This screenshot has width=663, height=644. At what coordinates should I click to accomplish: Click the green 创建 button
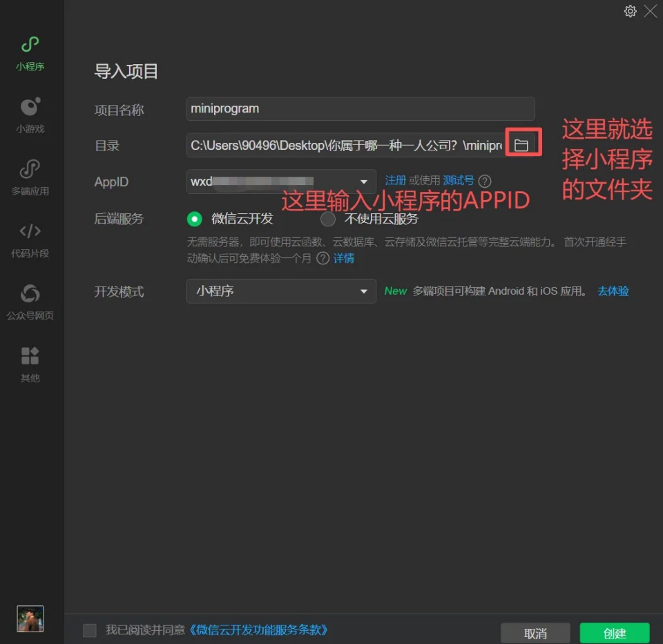[615, 633]
